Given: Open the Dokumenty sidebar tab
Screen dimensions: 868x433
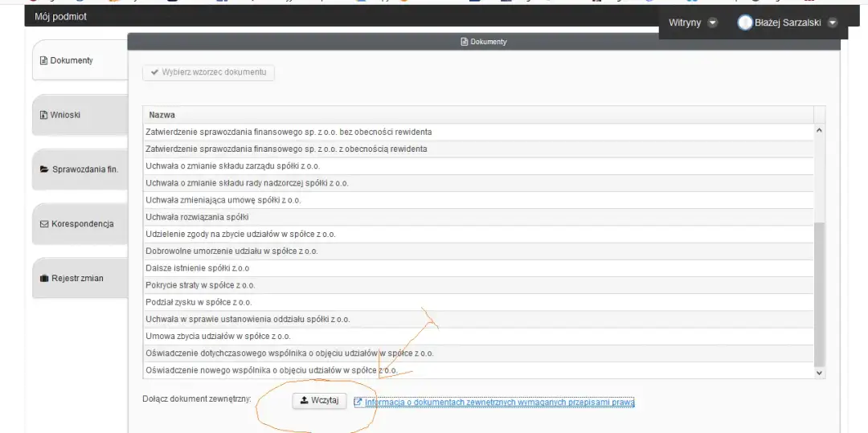Looking at the screenshot, I should point(72,61).
